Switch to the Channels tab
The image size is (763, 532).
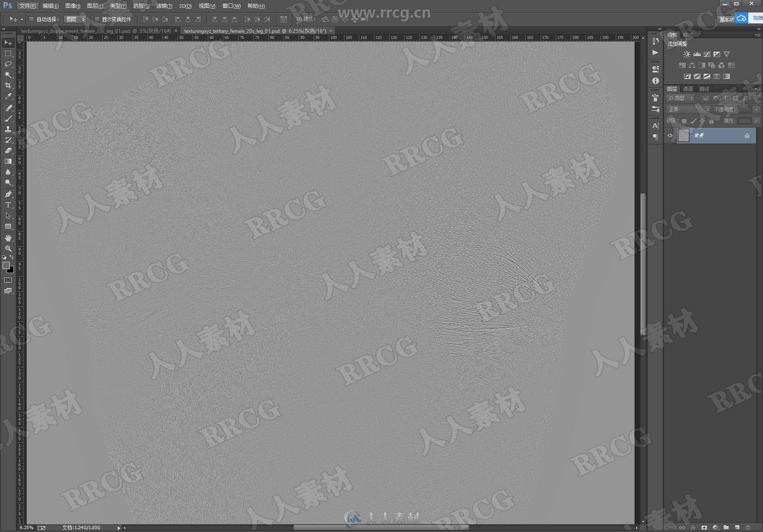coord(688,89)
